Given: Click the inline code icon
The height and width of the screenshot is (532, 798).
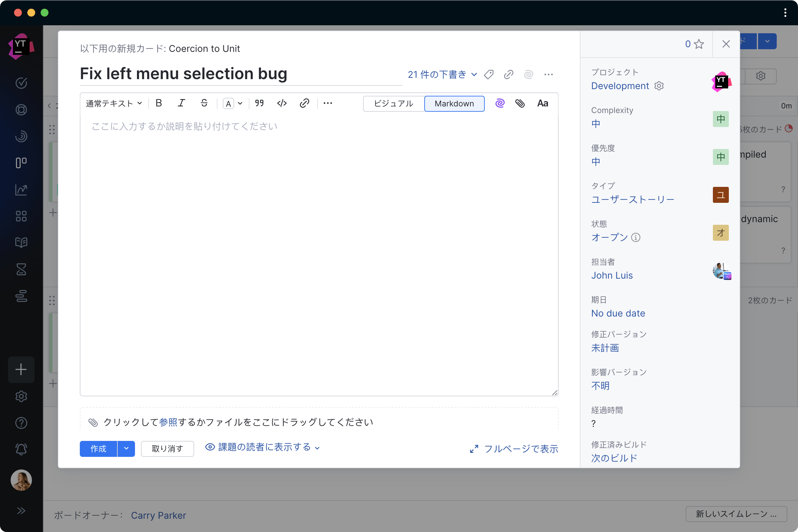Looking at the screenshot, I should pos(282,103).
